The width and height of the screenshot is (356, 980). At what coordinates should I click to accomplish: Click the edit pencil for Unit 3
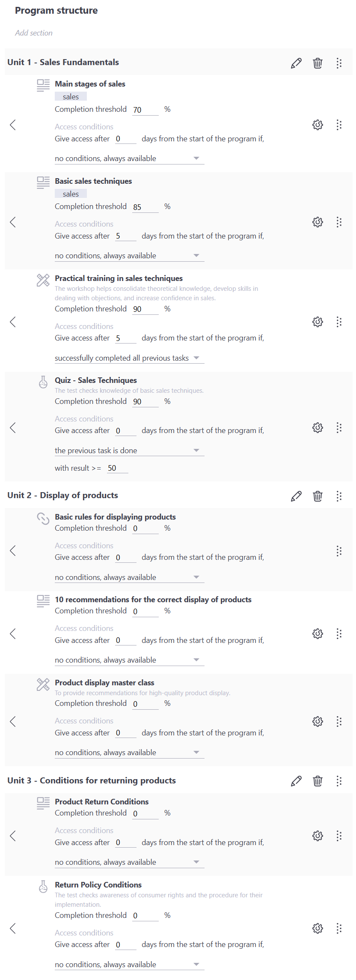tap(296, 781)
